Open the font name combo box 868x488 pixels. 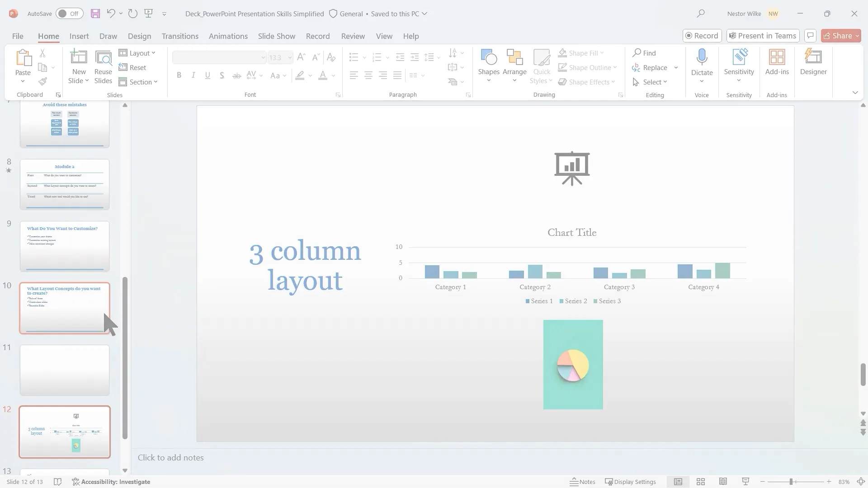[x=219, y=57]
